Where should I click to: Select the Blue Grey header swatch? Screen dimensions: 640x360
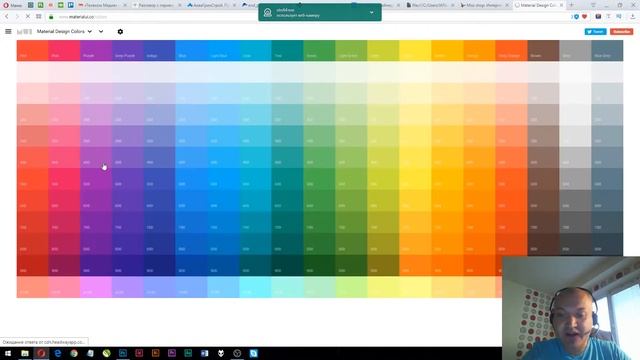click(607, 51)
